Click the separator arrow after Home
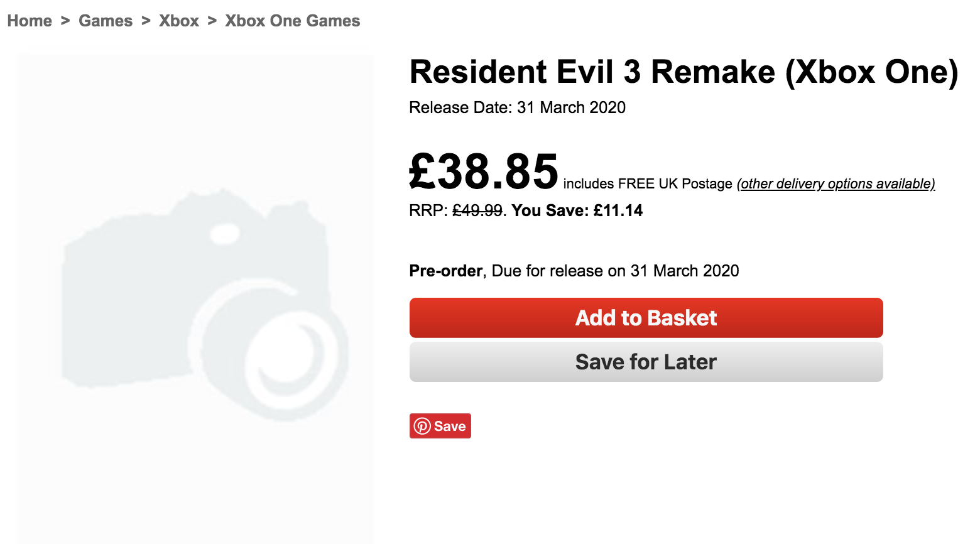The width and height of the screenshot is (980, 544). pos(65,21)
